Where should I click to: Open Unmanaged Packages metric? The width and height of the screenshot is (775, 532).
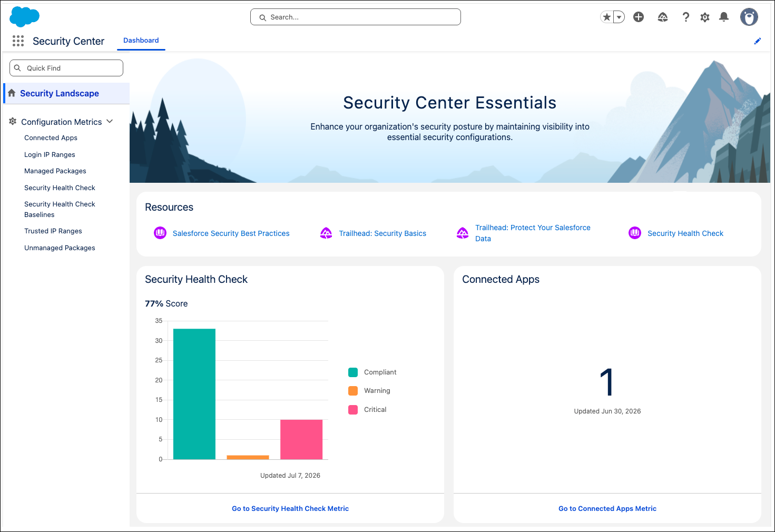[x=60, y=248]
